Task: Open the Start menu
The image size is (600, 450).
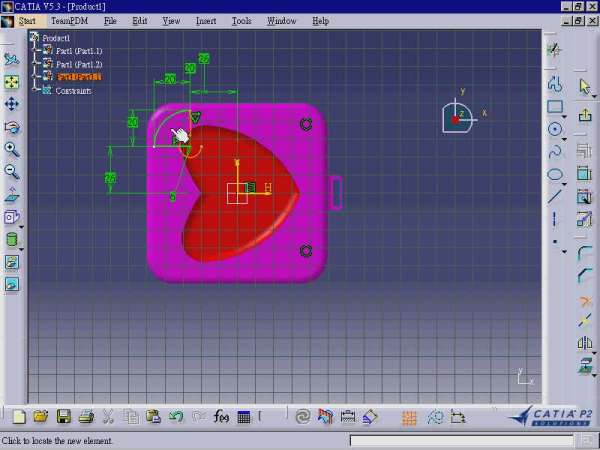Action: pyautogui.click(x=27, y=21)
